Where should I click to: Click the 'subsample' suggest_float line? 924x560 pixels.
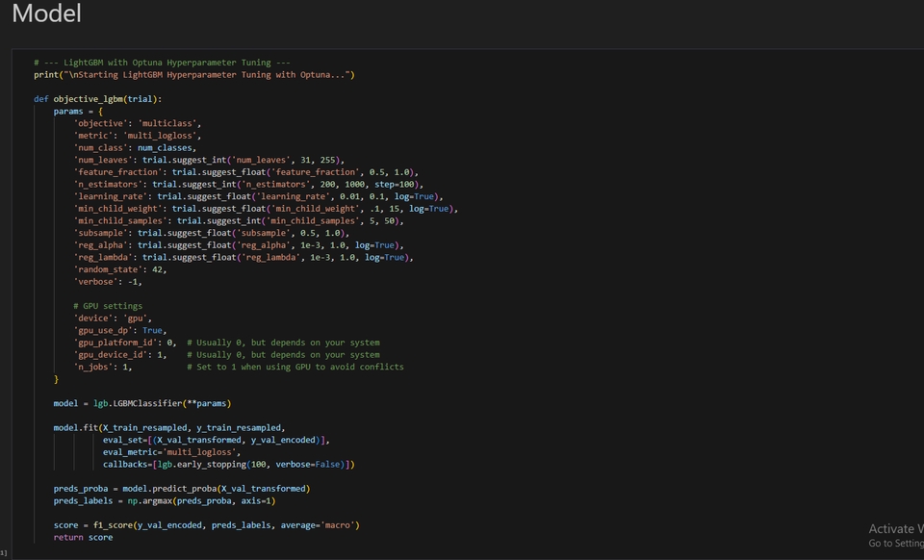(212, 233)
